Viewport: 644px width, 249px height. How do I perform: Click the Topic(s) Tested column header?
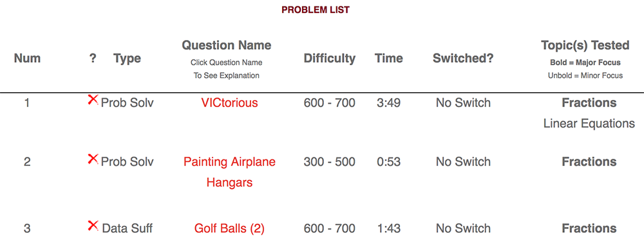click(585, 45)
